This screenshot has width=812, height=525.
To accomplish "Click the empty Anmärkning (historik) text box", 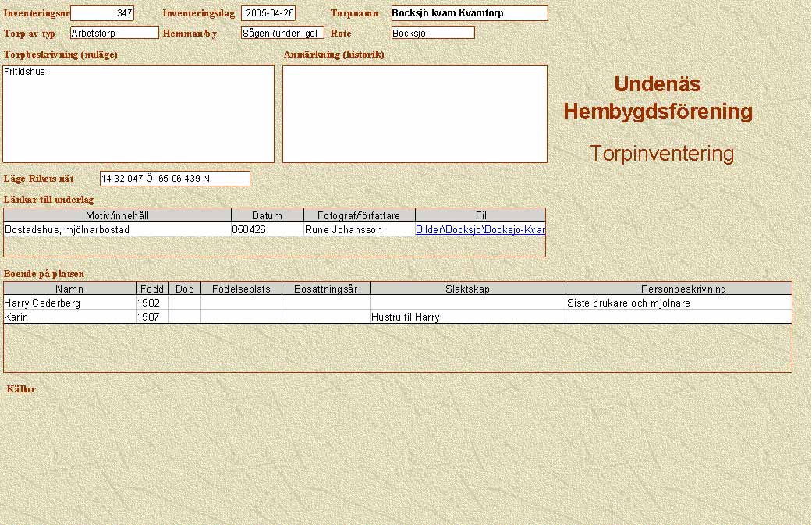I will click(x=414, y=113).
